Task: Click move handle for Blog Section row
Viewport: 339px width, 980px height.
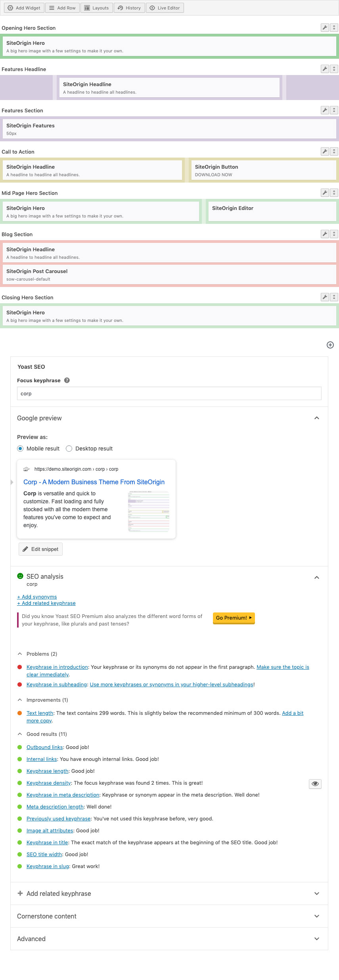Action: 334,234
